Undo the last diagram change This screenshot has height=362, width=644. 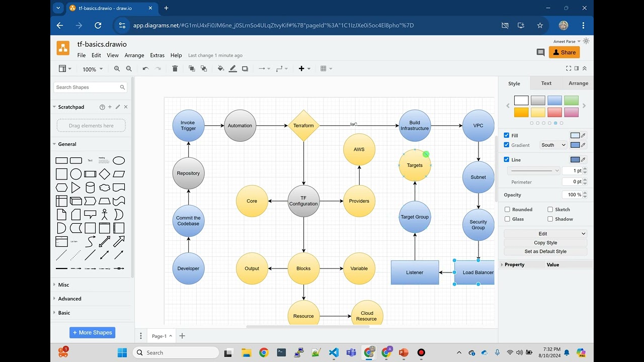pos(145,69)
